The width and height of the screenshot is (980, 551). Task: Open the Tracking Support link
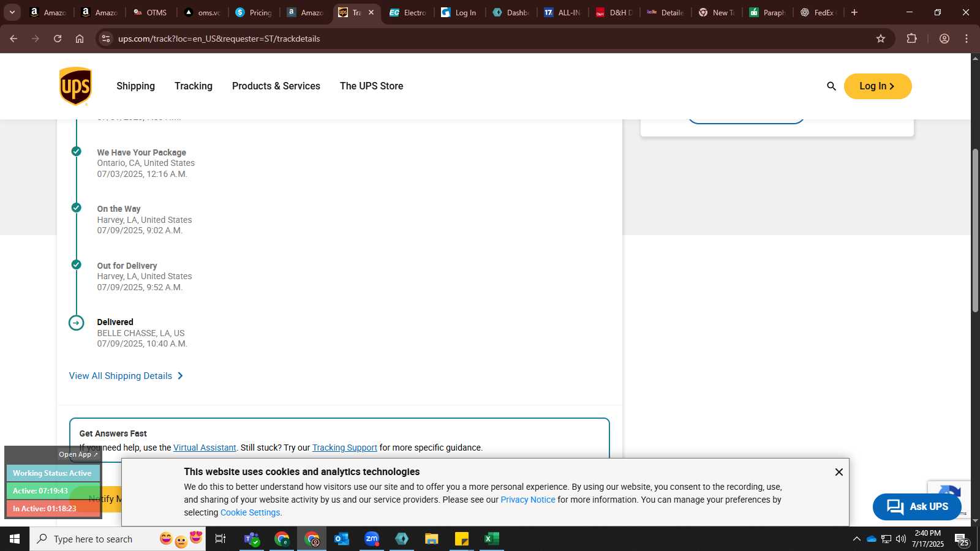pos(345,448)
